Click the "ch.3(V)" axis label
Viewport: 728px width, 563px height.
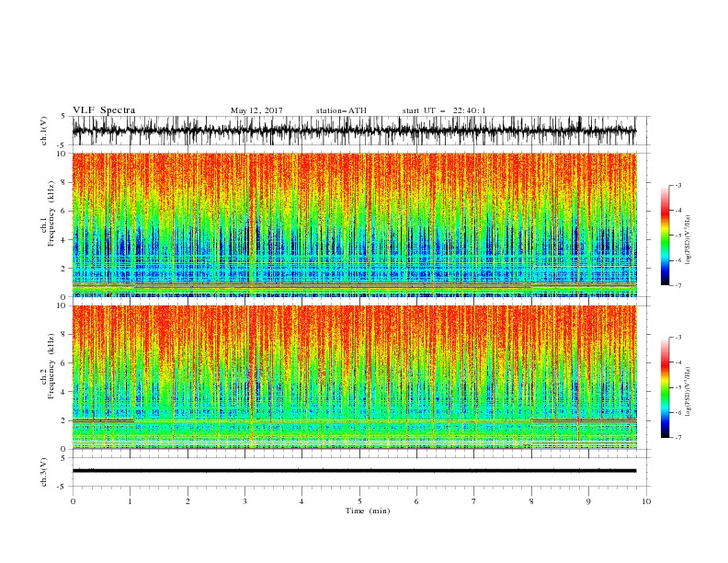click(44, 472)
